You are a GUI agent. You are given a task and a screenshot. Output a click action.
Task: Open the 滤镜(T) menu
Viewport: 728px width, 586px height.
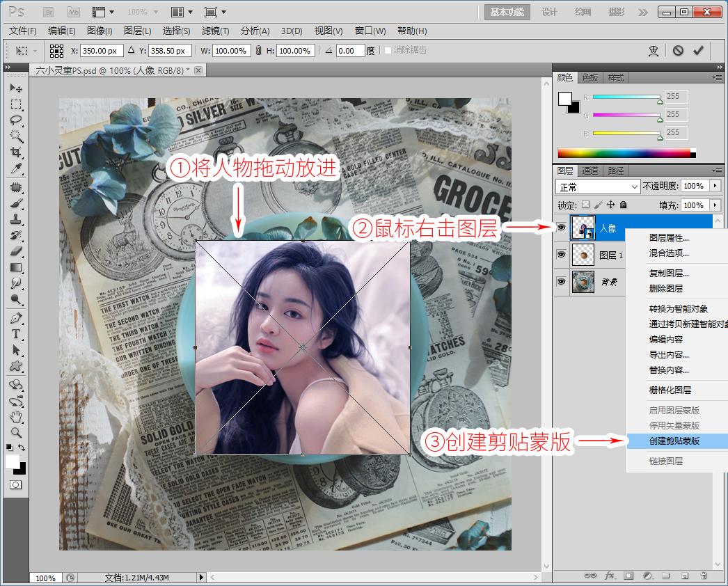pos(215,31)
